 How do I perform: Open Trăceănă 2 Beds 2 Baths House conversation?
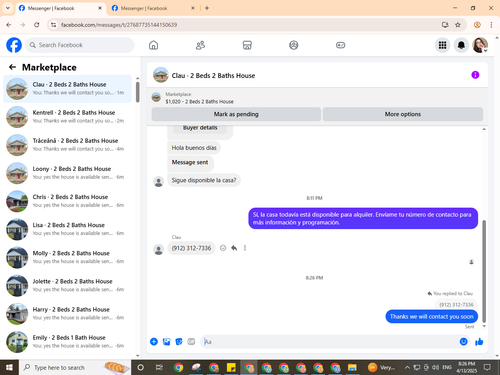(67, 145)
